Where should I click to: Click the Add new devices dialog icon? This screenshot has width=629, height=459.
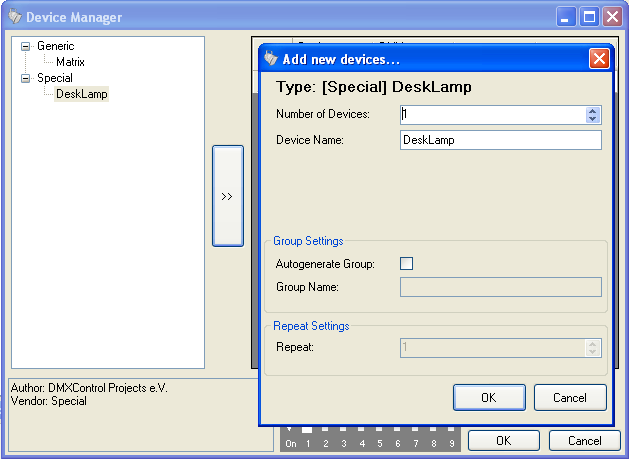[x=270, y=59]
